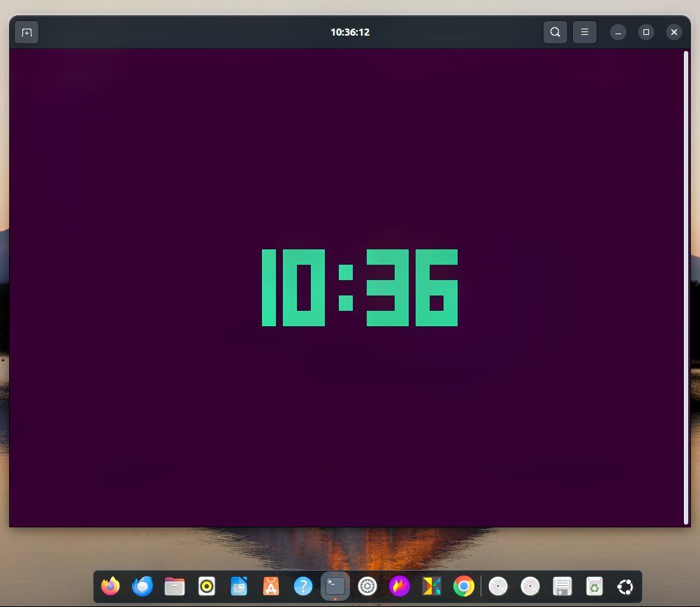The image size is (700, 607).
Task: Show applications via Ubuntu logo
Action: point(625,587)
